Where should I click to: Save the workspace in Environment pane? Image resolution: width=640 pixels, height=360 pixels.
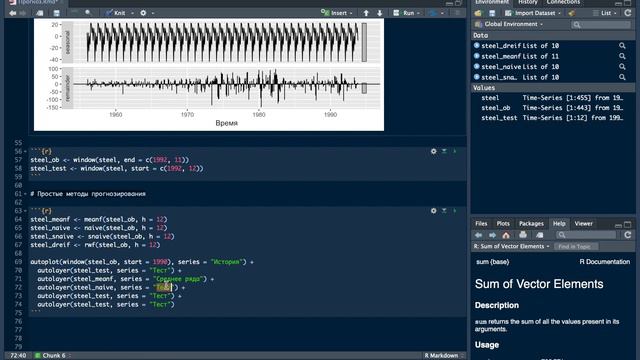[492, 13]
